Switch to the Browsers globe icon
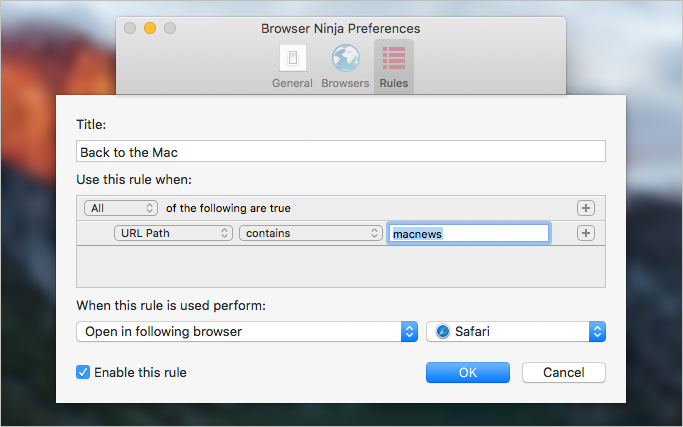Screen dimensions: 683x427 345,58
